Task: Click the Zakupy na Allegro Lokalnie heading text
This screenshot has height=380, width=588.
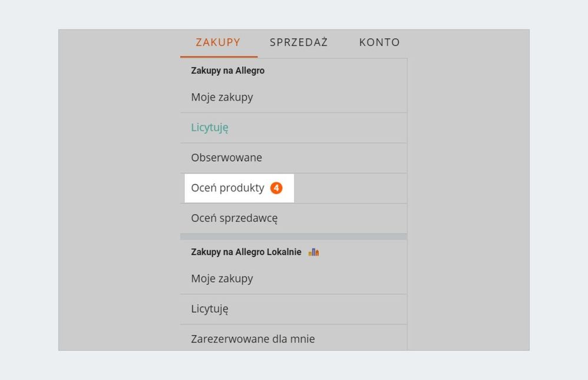Action: 246,252
